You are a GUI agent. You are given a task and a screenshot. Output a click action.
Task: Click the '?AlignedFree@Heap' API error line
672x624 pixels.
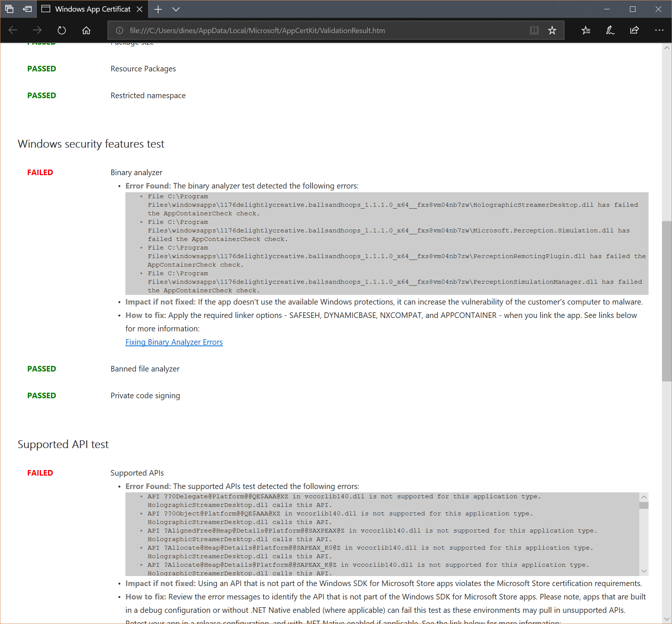coord(372,535)
